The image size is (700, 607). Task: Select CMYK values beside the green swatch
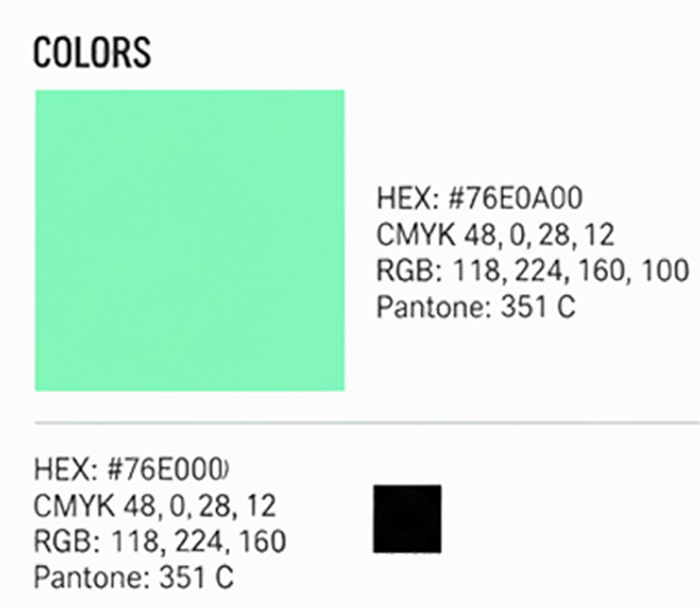click(538, 235)
